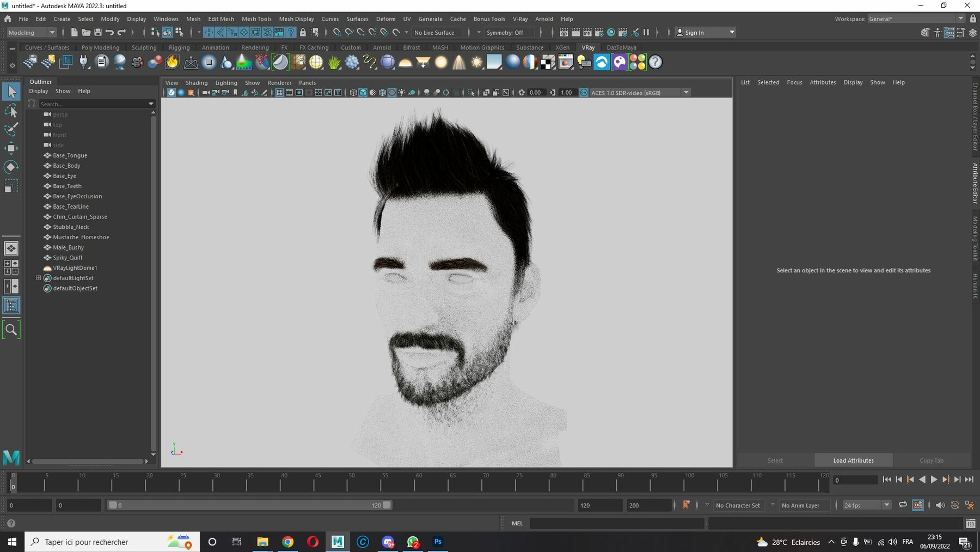Expand the defaultLightSet node
Image resolution: width=980 pixels, height=552 pixels.
(39, 278)
